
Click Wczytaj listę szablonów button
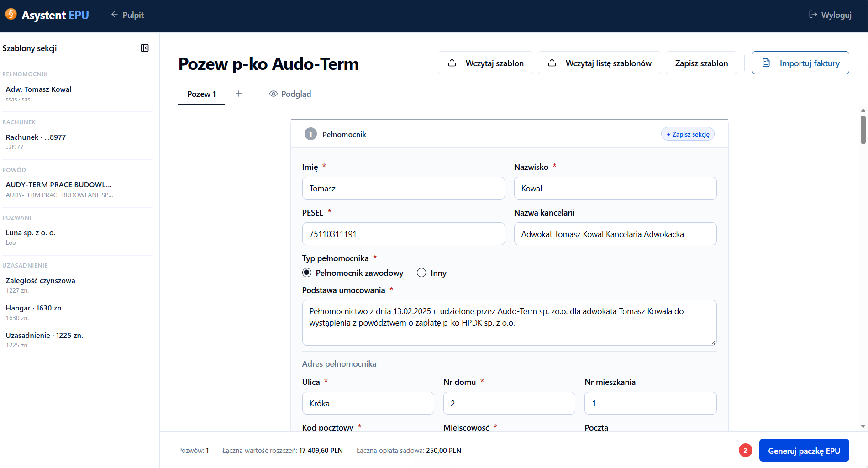pos(599,63)
